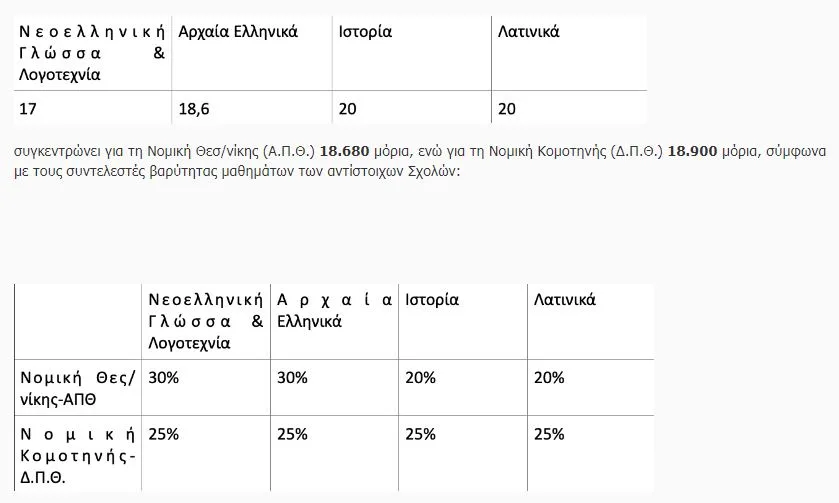Click the 20 grade under Λατινικά
This screenshot has width=839, height=503.
507,107
